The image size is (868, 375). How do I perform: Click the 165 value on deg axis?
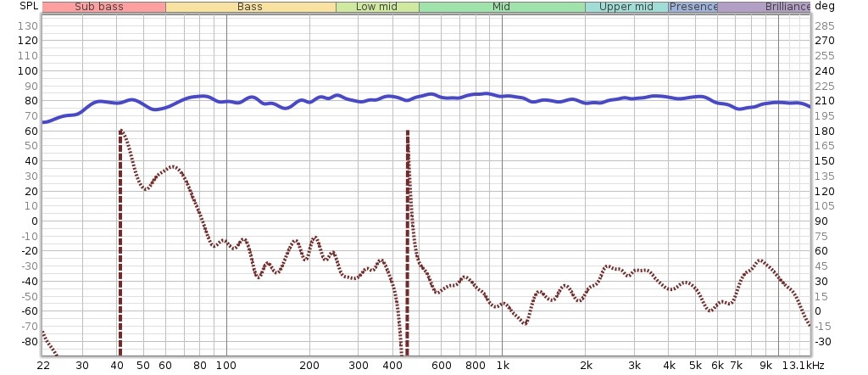[x=823, y=146]
